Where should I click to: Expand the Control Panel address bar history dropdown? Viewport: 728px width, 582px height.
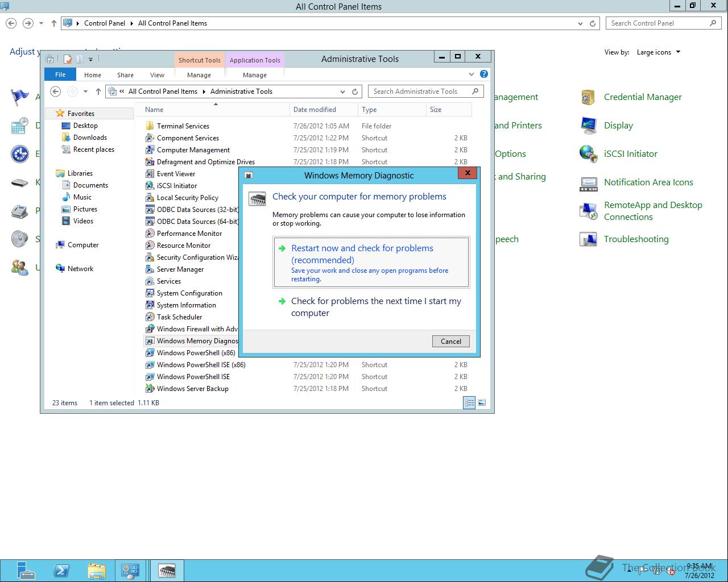[x=580, y=23]
